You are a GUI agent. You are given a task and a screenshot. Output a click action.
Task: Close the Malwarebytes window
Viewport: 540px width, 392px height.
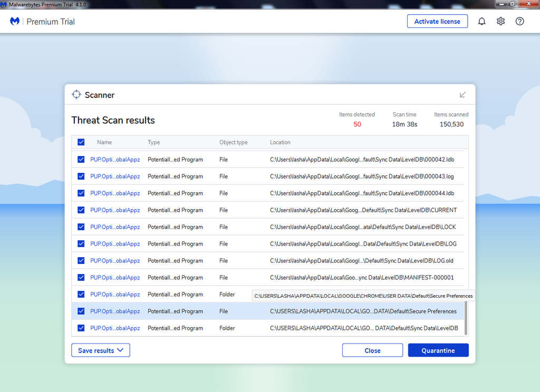[x=528, y=4]
